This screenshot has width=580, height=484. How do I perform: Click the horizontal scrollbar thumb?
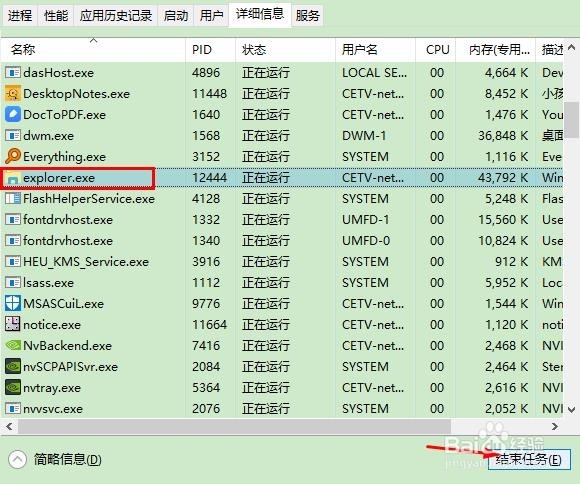click(235, 427)
